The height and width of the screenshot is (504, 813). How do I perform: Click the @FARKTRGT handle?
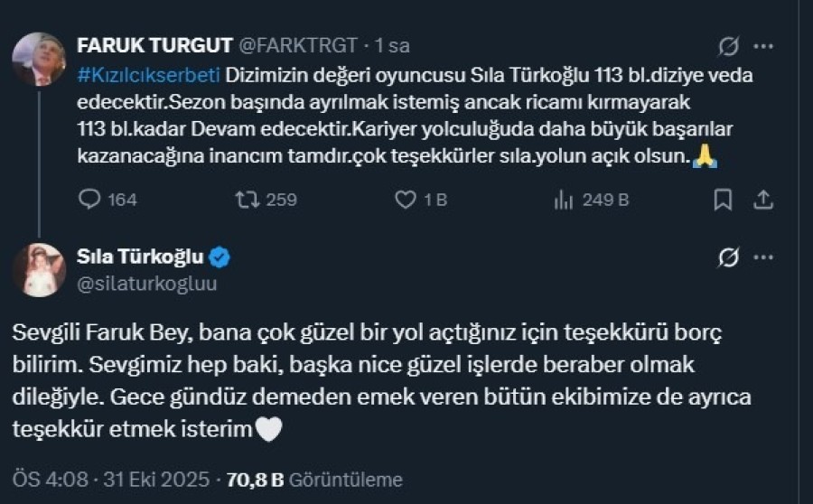click(x=300, y=46)
